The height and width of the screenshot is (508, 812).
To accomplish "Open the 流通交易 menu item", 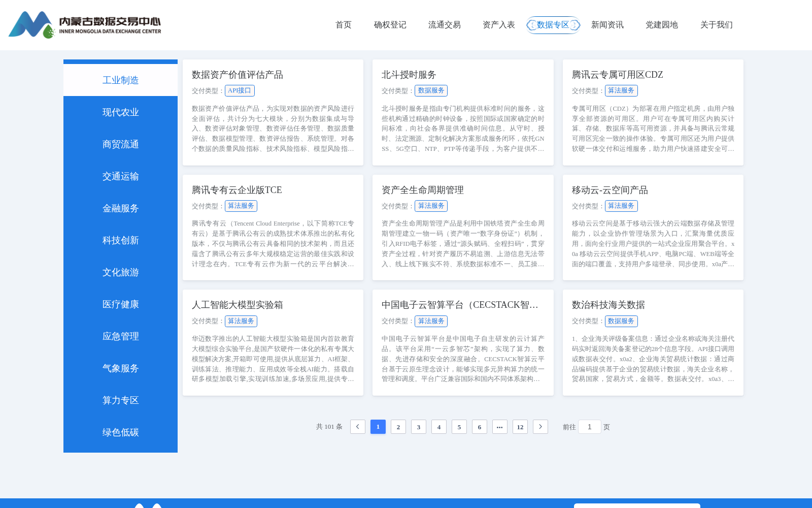I will [445, 25].
